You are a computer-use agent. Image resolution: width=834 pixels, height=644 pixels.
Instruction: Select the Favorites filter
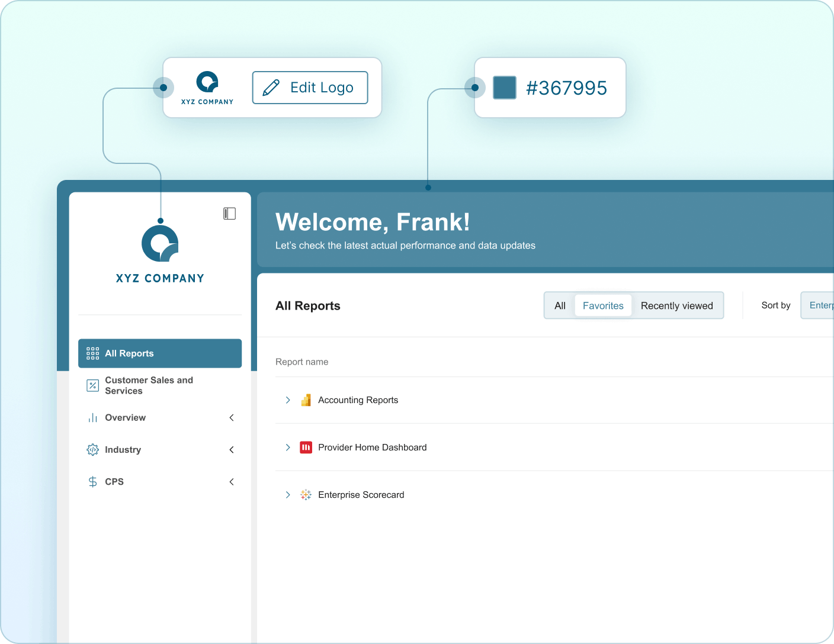coord(603,306)
